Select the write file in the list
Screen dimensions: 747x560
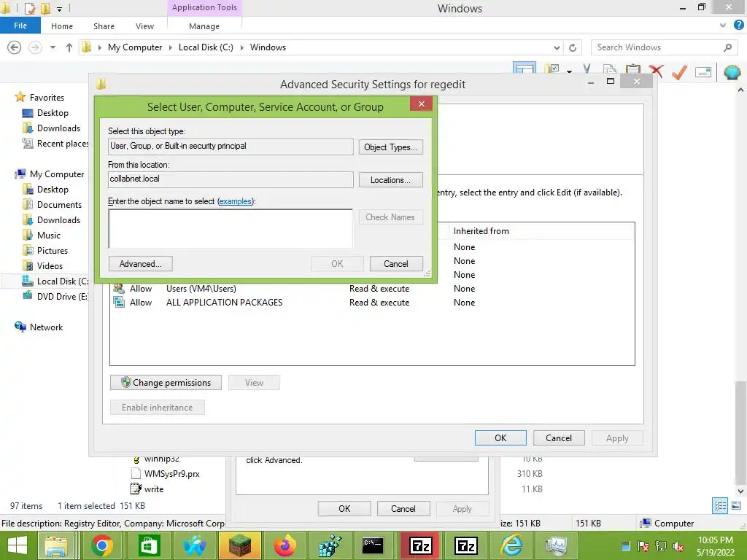(153, 489)
